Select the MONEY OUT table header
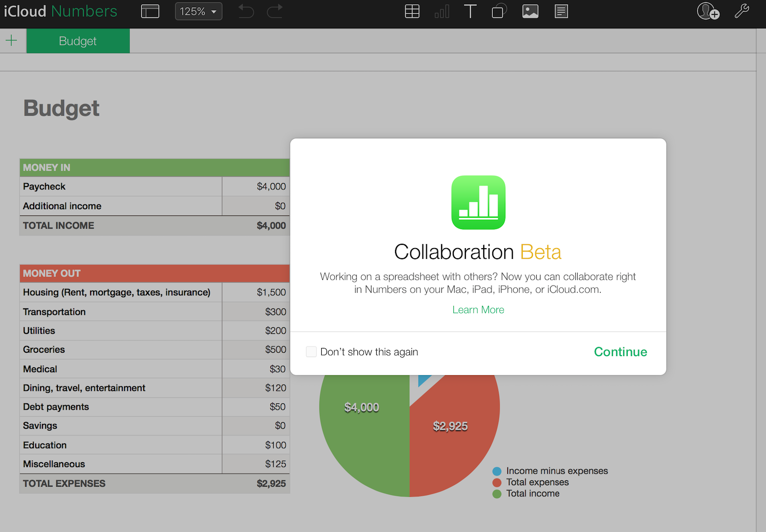Image resolution: width=766 pixels, height=532 pixels. (155, 273)
